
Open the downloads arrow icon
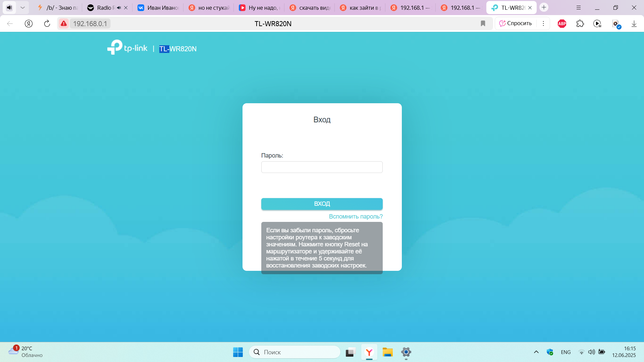point(634,23)
